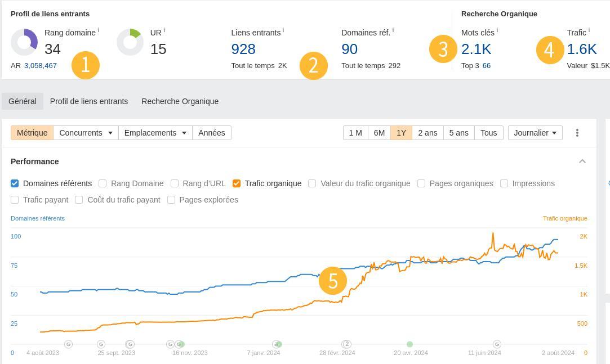Click the '2' event marker near 28 févr. 2024
The height and width of the screenshot is (364, 610).
click(x=346, y=344)
